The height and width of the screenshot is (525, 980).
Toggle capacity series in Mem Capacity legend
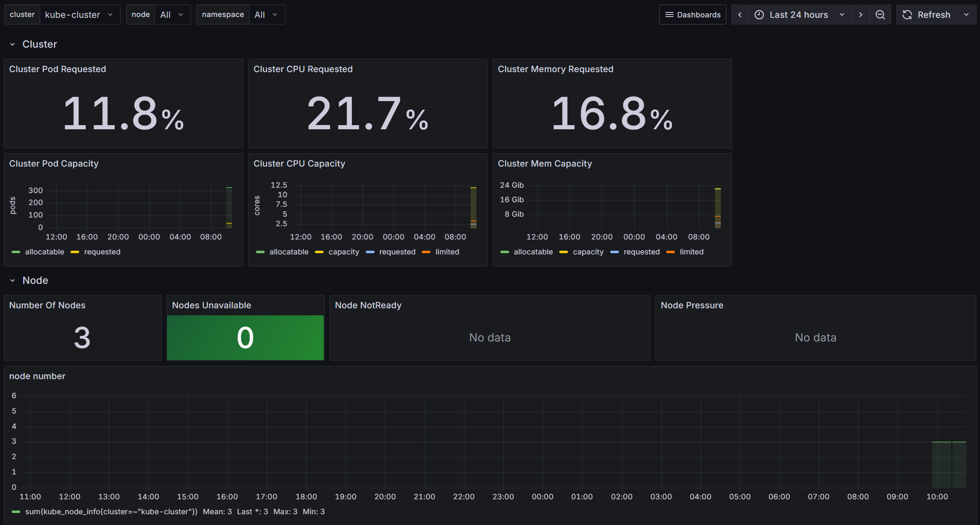[x=588, y=252]
